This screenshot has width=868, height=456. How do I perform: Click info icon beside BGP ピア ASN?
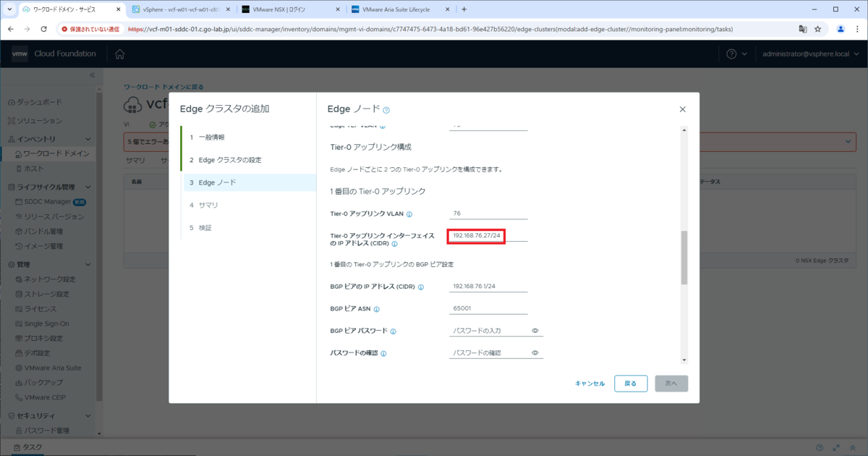point(376,309)
